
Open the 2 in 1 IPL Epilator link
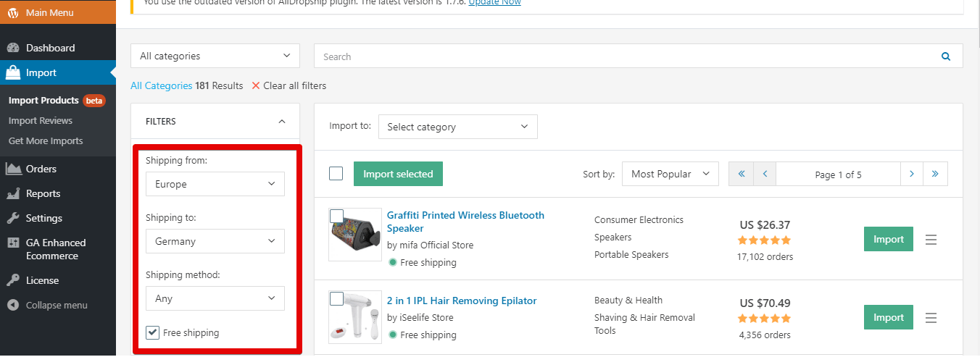click(461, 301)
